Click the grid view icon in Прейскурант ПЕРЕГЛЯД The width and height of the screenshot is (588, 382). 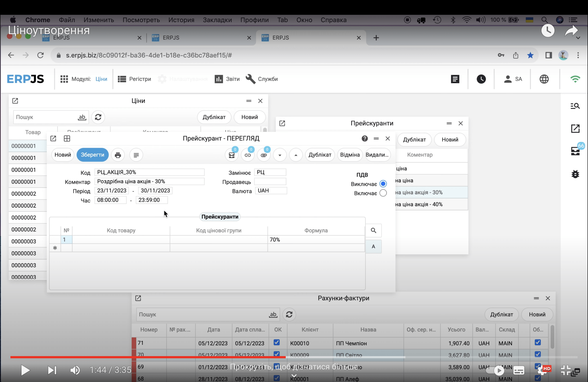(x=67, y=138)
